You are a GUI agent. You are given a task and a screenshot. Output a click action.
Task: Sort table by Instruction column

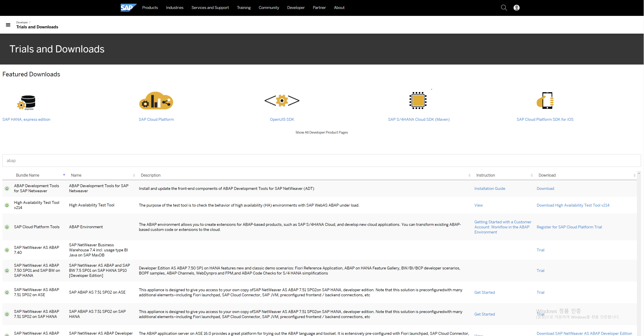(486, 175)
